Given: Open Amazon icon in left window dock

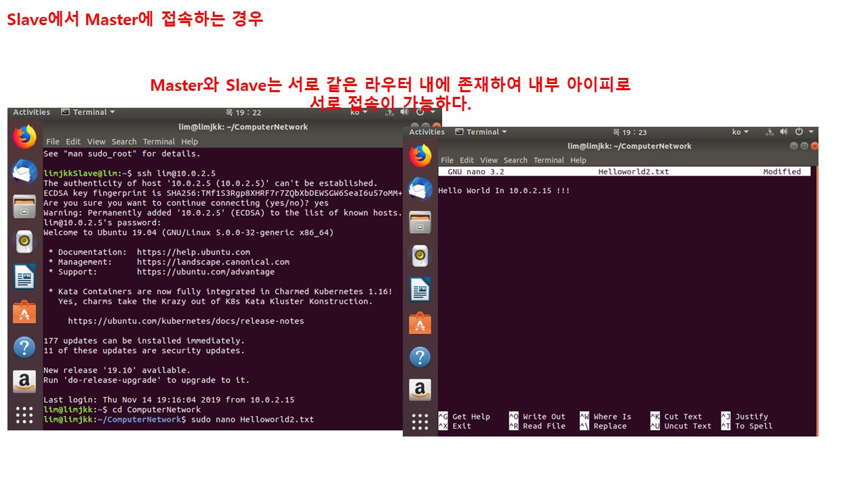Looking at the screenshot, I should (x=24, y=382).
